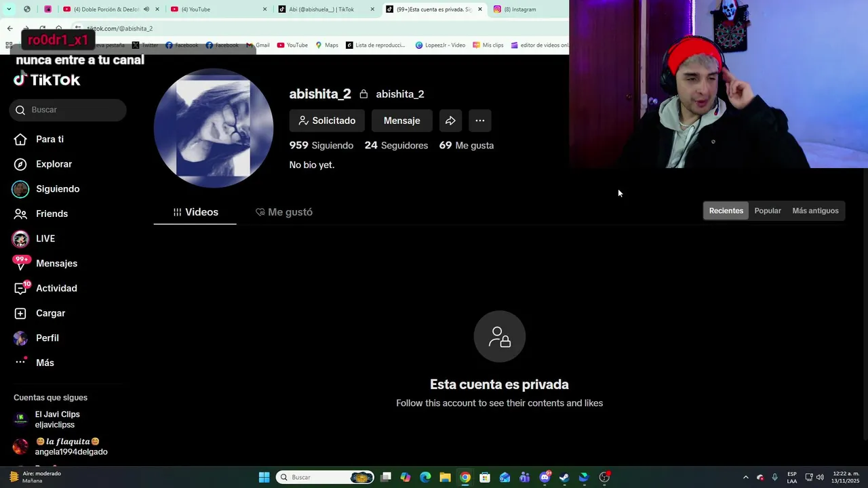Open File Explorer from the taskbar

pyautogui.click(x=445, y=477)
